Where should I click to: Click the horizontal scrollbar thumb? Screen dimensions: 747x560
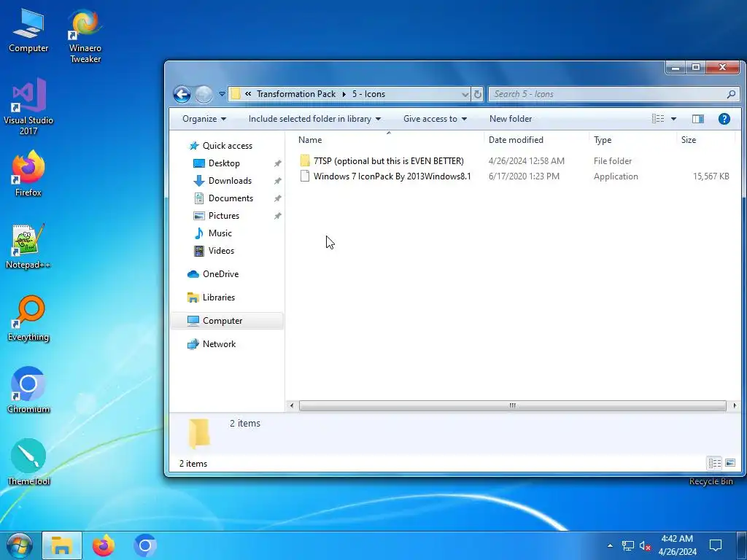pos(512,405)
